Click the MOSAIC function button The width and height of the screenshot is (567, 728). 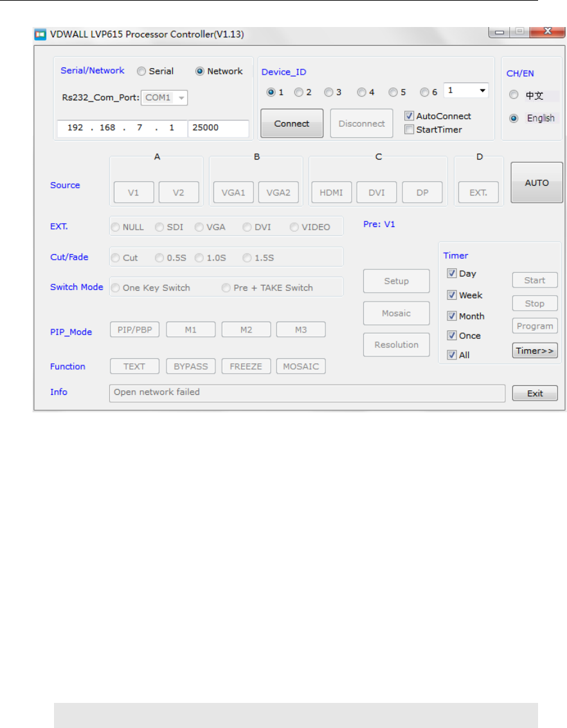click(301, 367)
